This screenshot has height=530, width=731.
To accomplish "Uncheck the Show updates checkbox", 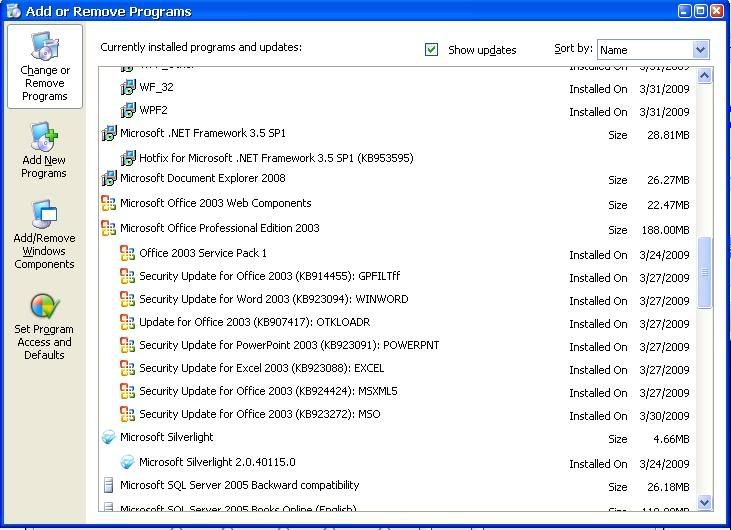I will (x=431, y=49).
